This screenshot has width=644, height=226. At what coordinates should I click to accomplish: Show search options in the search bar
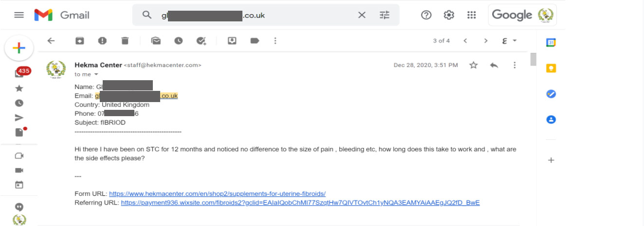(x=385, y=15)
